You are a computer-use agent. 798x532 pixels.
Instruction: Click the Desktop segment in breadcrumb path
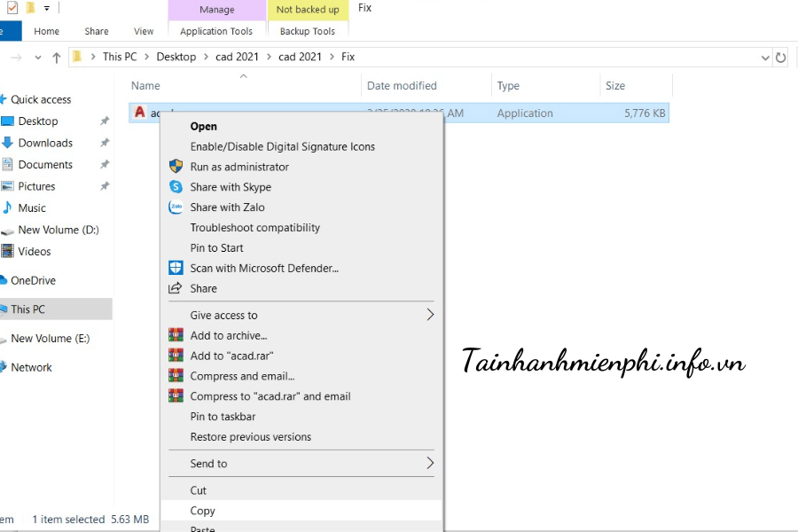[176, 57]
